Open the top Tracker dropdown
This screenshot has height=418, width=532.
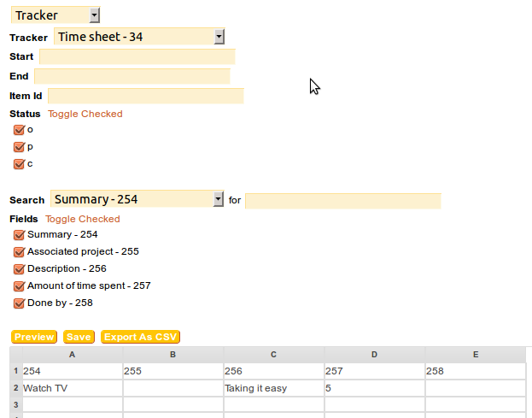[x=56, y=15]
